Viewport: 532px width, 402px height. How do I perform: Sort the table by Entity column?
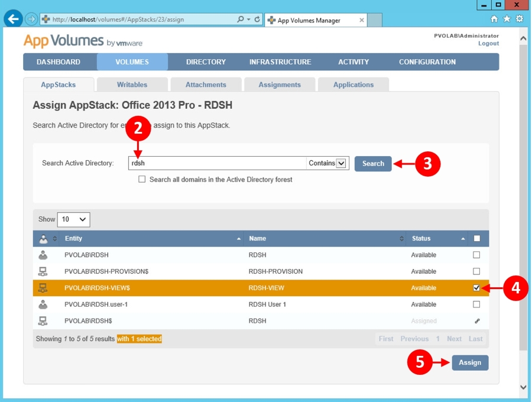click(153, 238)
